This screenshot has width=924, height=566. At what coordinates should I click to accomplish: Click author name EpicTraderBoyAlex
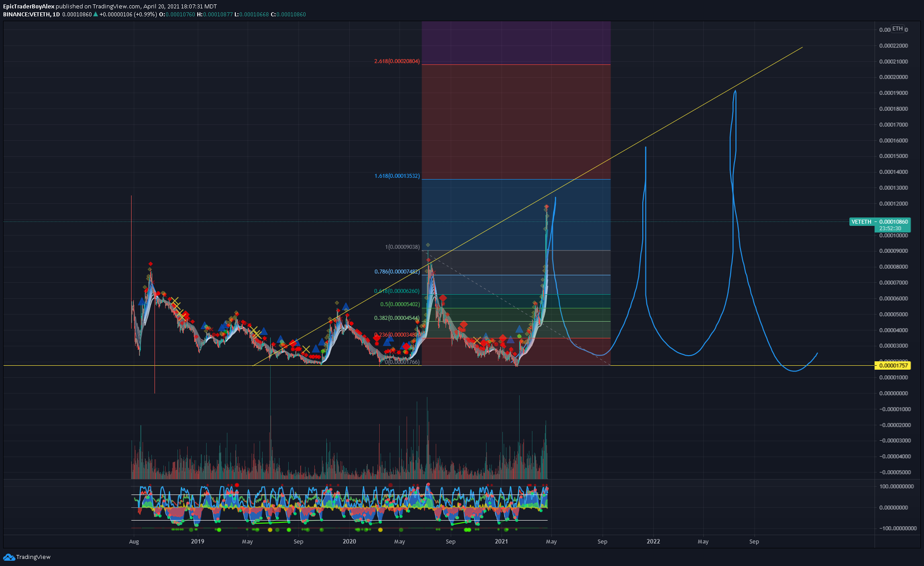pos(29,7)
